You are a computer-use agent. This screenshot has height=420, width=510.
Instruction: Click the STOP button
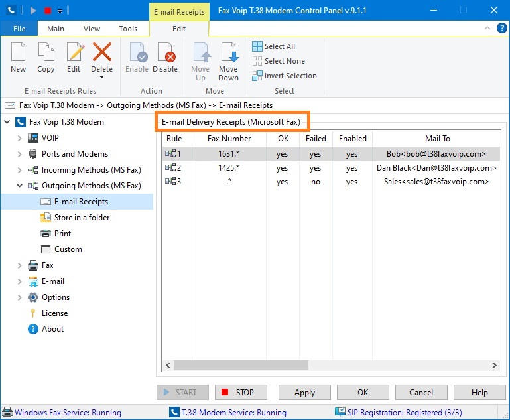241,393
